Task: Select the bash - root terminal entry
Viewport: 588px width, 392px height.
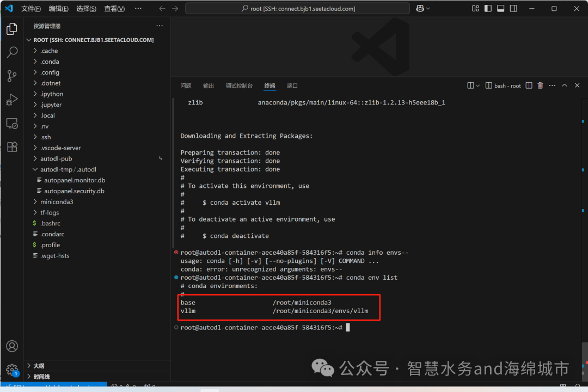Action: [x=506, y=85]
